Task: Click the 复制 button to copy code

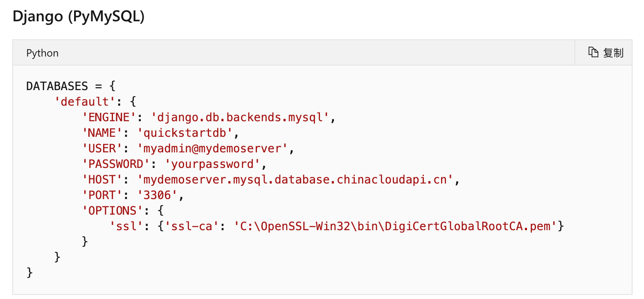Action: pos(612,52)
